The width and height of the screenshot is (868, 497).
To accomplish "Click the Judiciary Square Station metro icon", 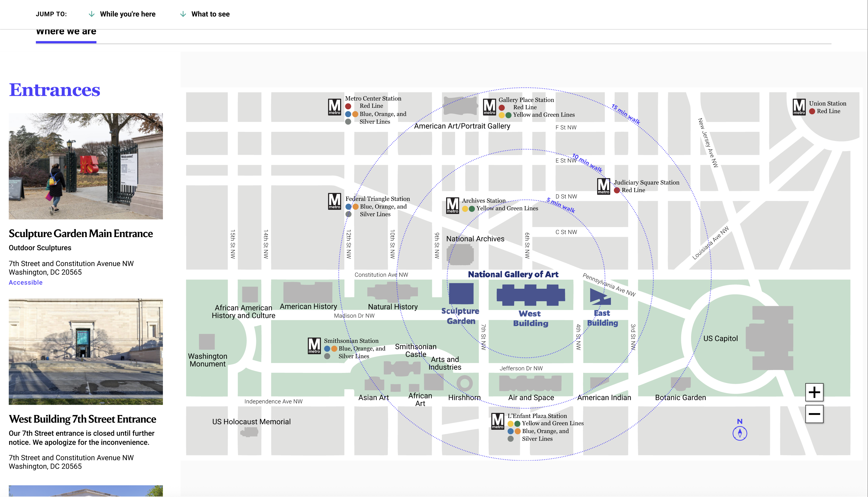I will [x=603, y=186].
